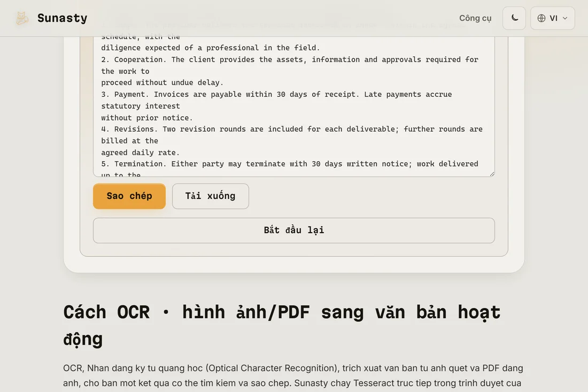Open the Công cụ tools menu

tap(475, 18)
